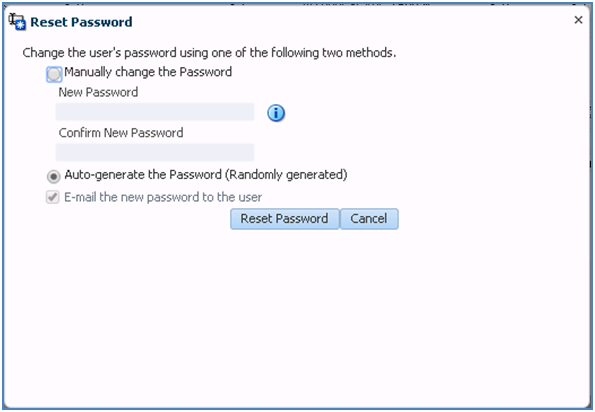Click the "New Password" field label

coord(98,92)
